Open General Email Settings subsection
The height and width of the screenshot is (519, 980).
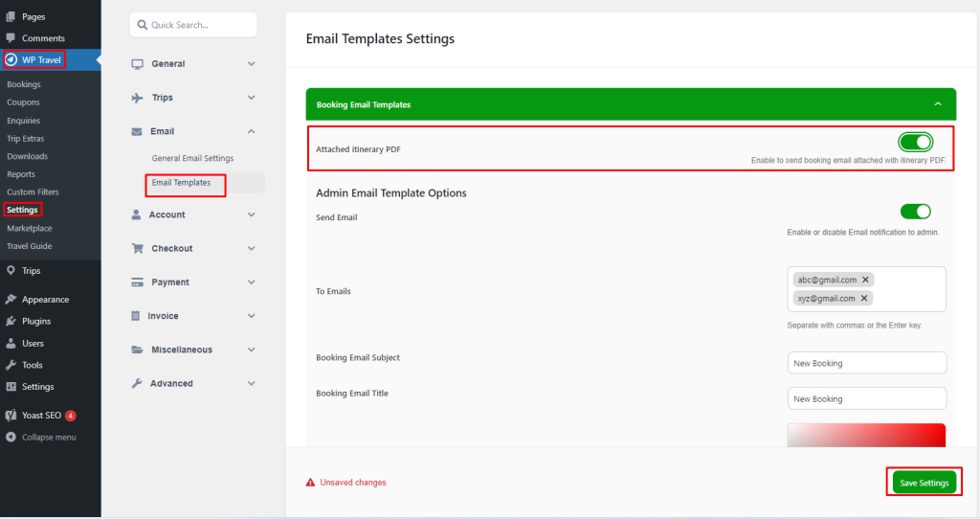pyautogui.click(x=192, y=158)
